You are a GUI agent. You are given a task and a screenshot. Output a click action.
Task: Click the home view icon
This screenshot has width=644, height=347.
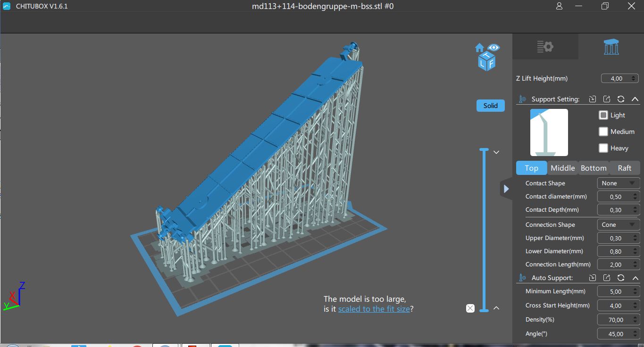coord(480,48)
